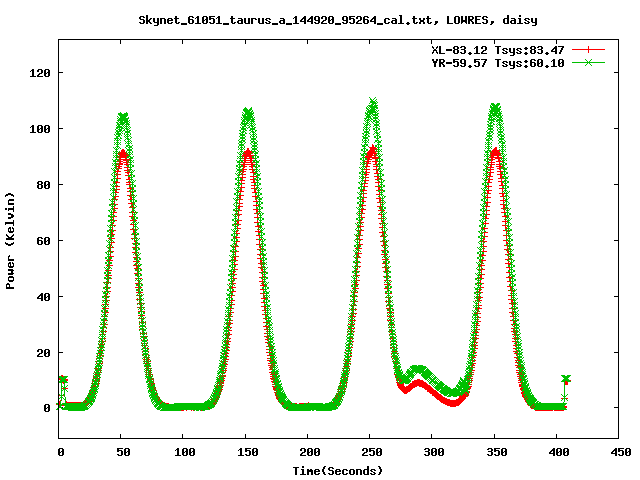Viewport: 640px width, 480px height.
Task: Click the green spike at the trace's end
Action: (x=566, y=379)
